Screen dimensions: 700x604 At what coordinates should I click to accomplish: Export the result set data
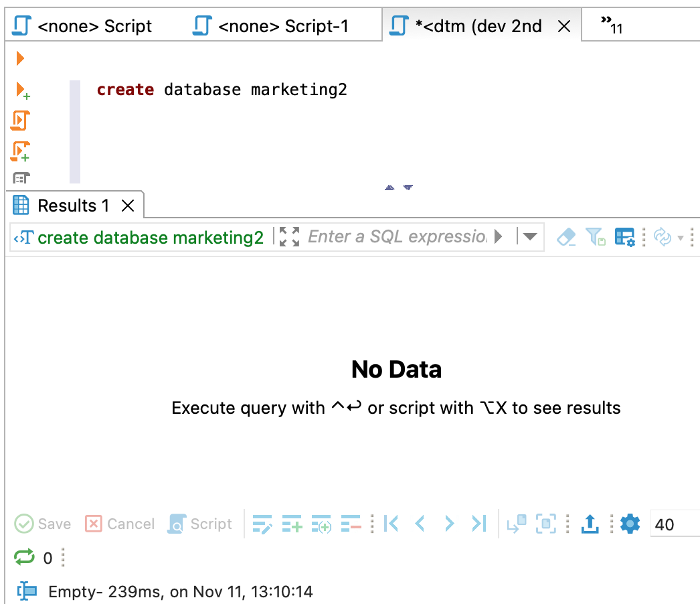(x=590, y=524)
